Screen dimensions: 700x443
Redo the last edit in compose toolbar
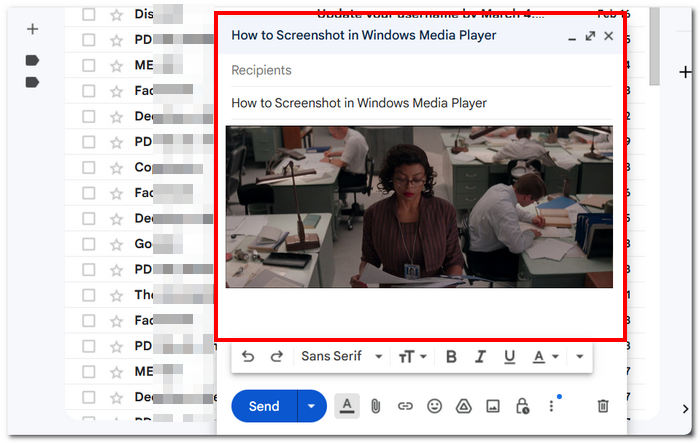[277, 356]
